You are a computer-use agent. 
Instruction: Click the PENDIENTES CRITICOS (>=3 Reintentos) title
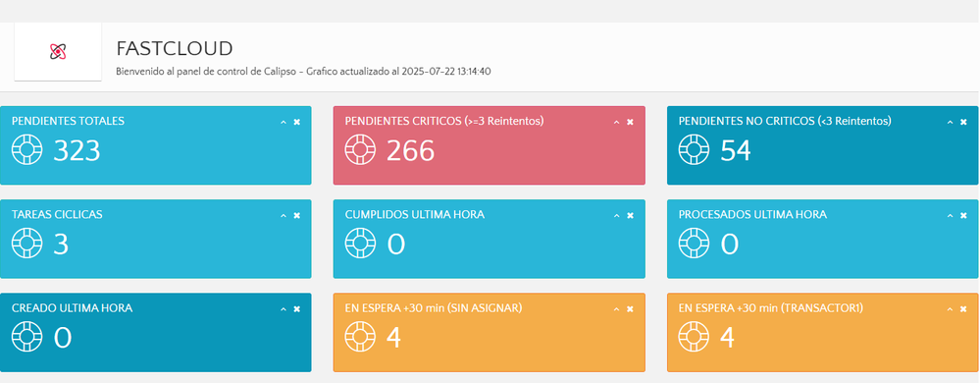click(x=444, y=121)
